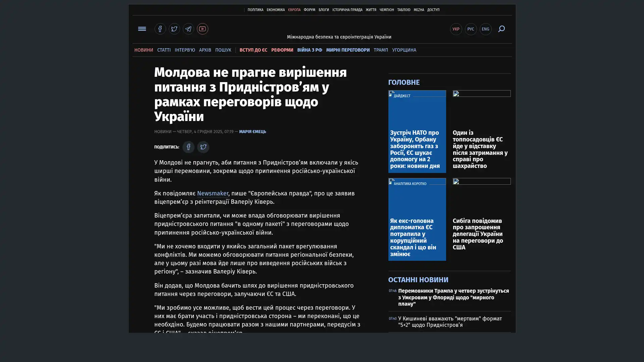
Task: Open the СТАТТІ section tab
Action: [164, 50]
